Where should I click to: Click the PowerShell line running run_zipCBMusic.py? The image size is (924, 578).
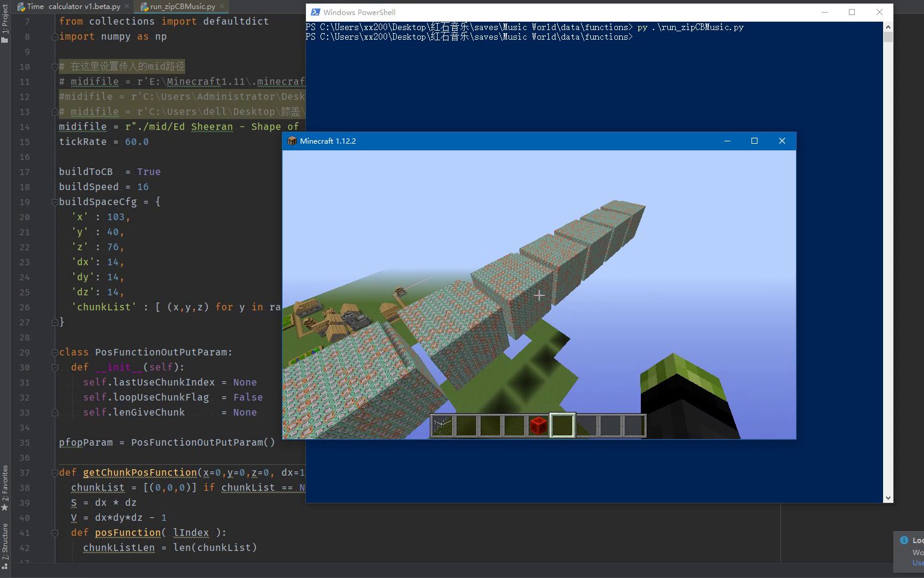tap(524, 27)
